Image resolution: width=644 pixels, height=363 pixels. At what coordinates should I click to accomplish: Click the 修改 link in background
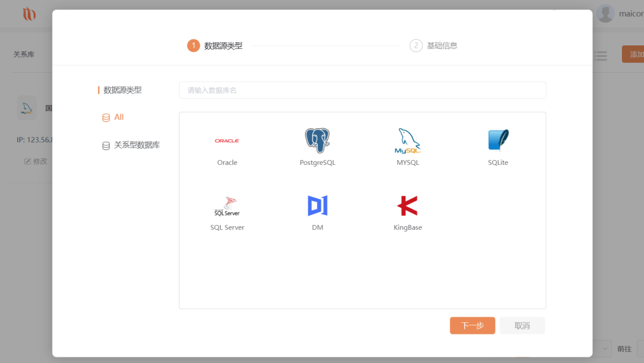(x=36, y=161)
